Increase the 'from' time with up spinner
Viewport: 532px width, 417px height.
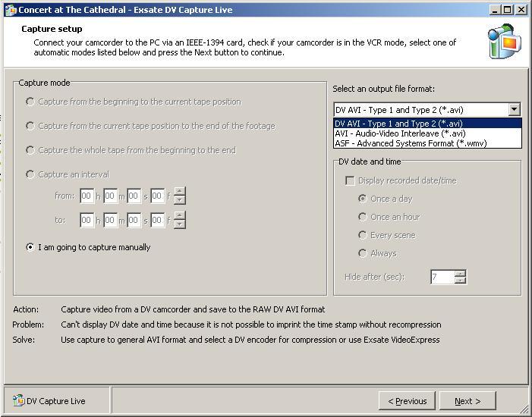coord(179,192)
